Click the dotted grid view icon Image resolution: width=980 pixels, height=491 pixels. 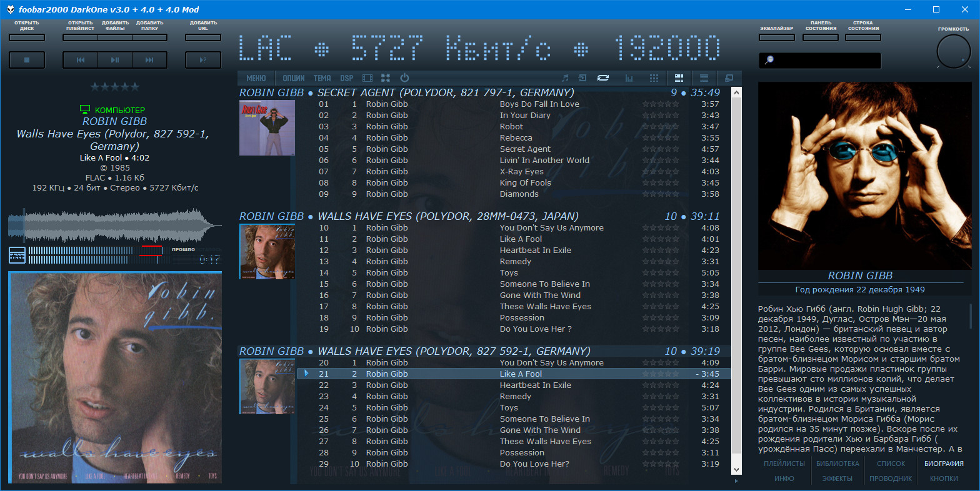[654, 78]
